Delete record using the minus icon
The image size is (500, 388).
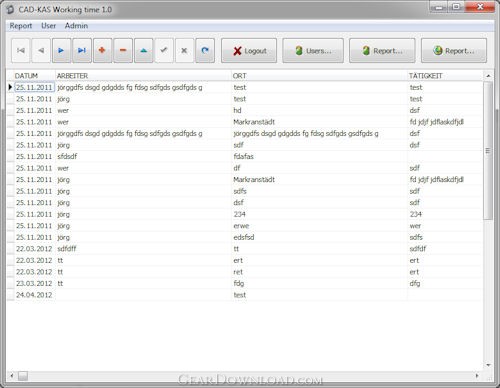pos(123,50)
